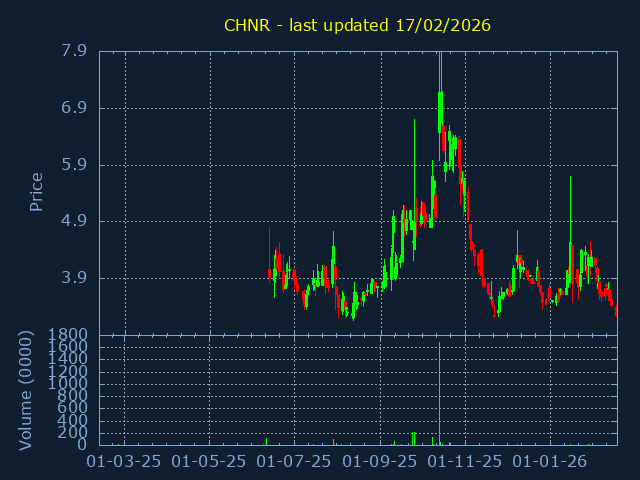Click the 7.9 price axis label

(74, 51)
